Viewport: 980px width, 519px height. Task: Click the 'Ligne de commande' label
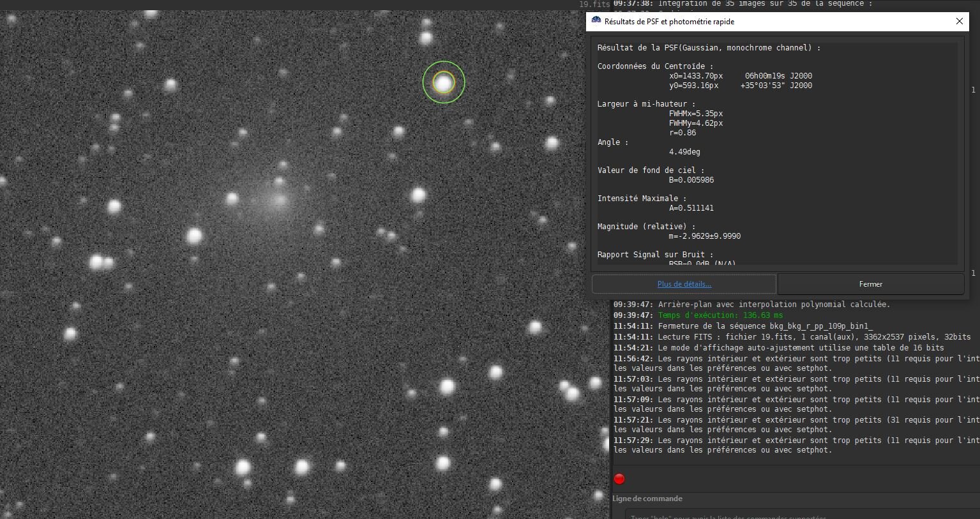(x=647, y=499)
